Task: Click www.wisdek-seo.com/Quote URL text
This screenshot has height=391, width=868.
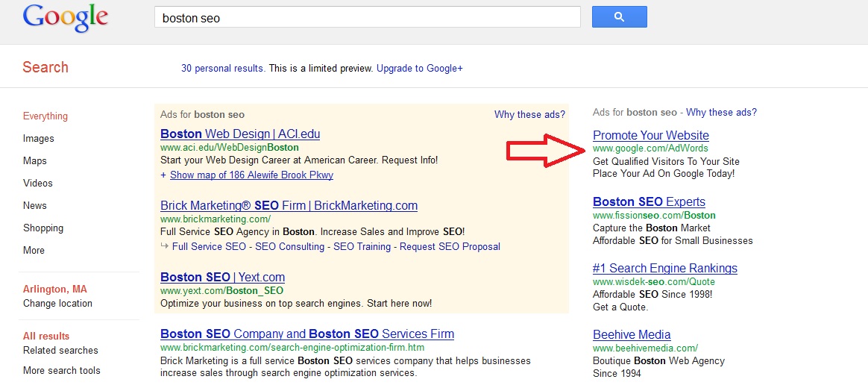Action: (654, 282)
